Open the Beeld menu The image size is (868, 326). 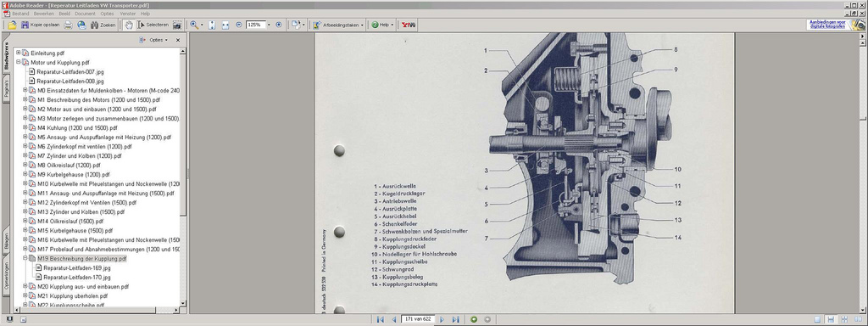pos(64,14)
